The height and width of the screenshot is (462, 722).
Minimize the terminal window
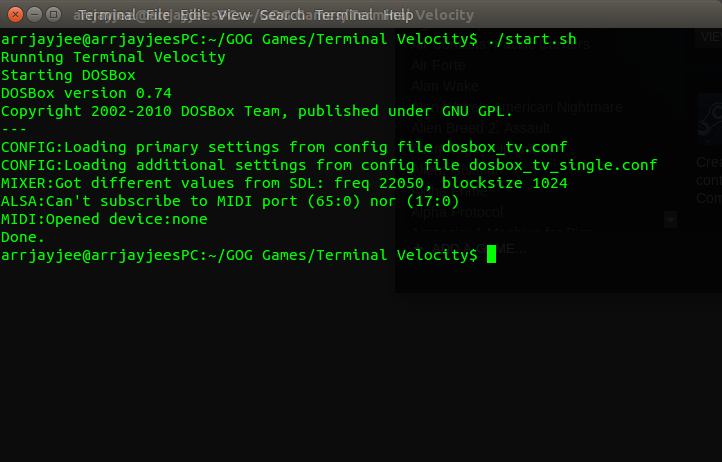35,15
